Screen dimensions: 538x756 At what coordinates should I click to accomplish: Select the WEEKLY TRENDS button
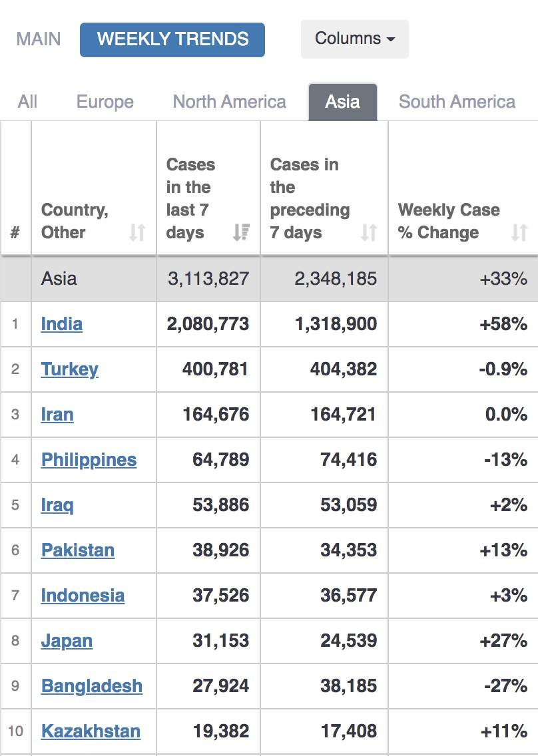coord(172,39)
